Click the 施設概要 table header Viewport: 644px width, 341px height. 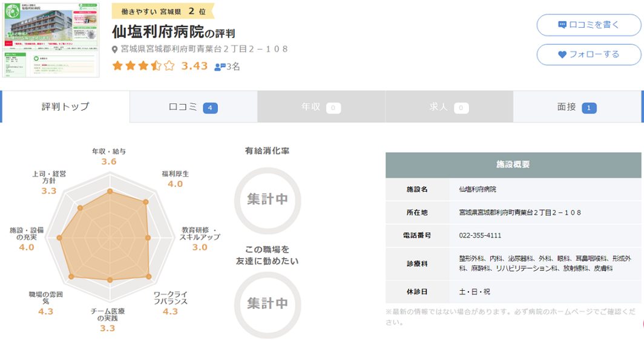pos(513,165)
